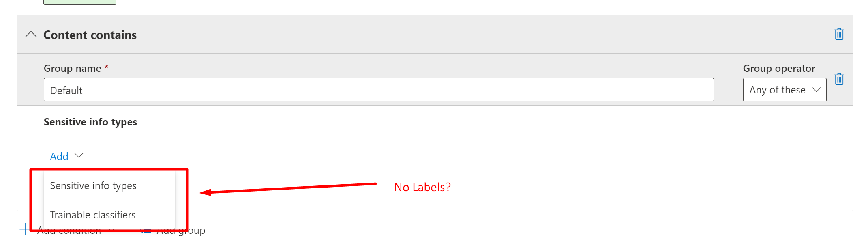Image resolution: width=868 pixels, height=248 pixels.
Task: Click the green button at the top edge
Action: pos(80,2)
